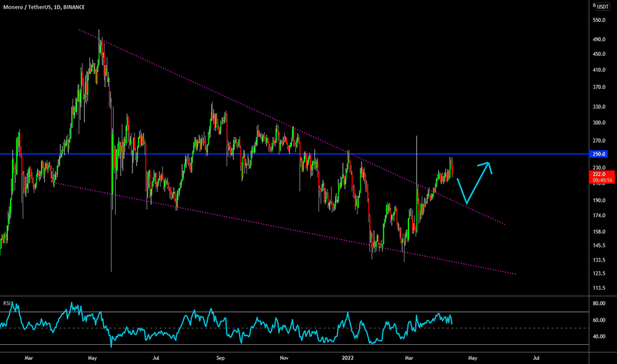Click the Nov label on time axis

(284, 358)
